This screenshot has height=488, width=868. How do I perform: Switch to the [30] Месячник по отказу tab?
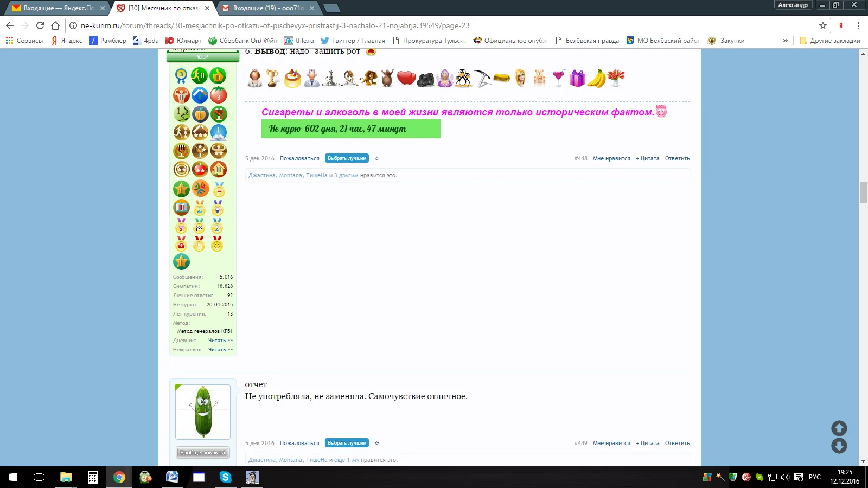pos(163,8)
